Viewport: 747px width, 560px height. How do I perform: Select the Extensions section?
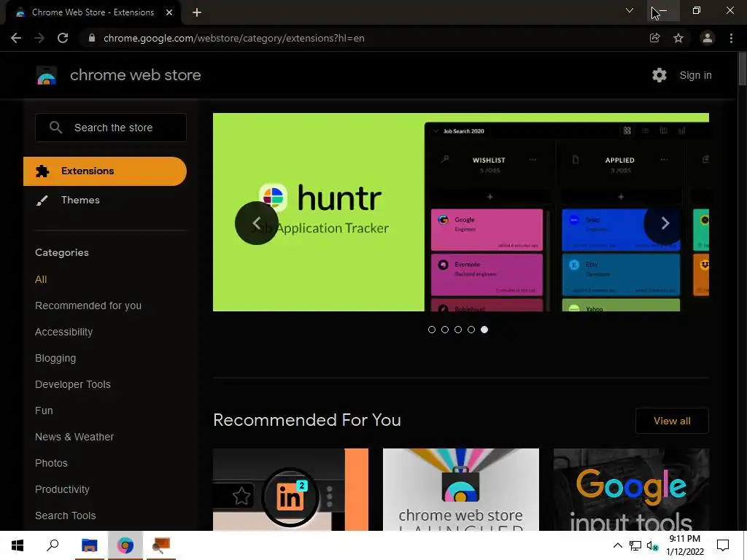pos(105,171)
